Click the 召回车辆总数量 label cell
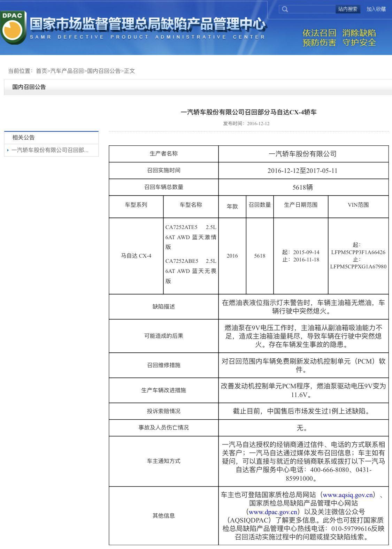The width and height of the screenshot is (392, 549). pyautogui.click(x=164, y=187)
